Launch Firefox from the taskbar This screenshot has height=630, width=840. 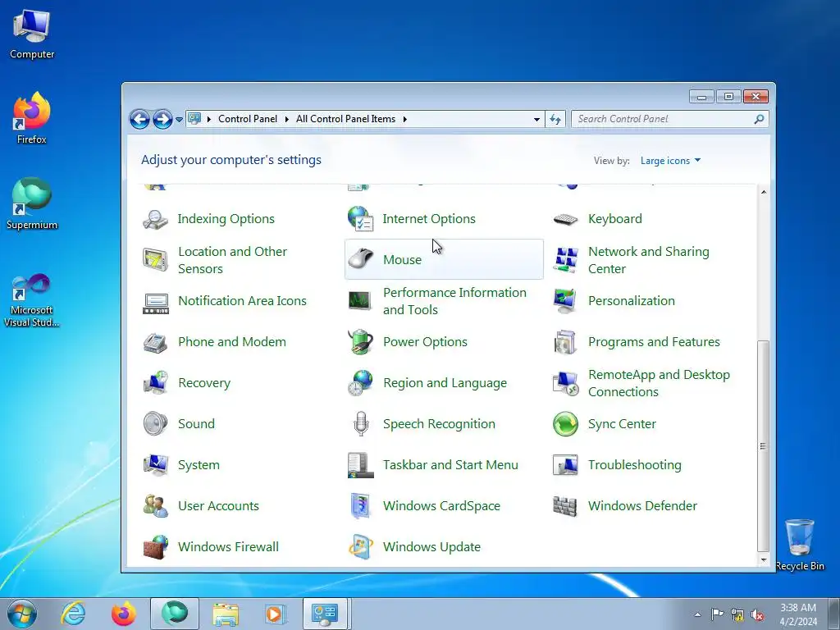[124, 614]
